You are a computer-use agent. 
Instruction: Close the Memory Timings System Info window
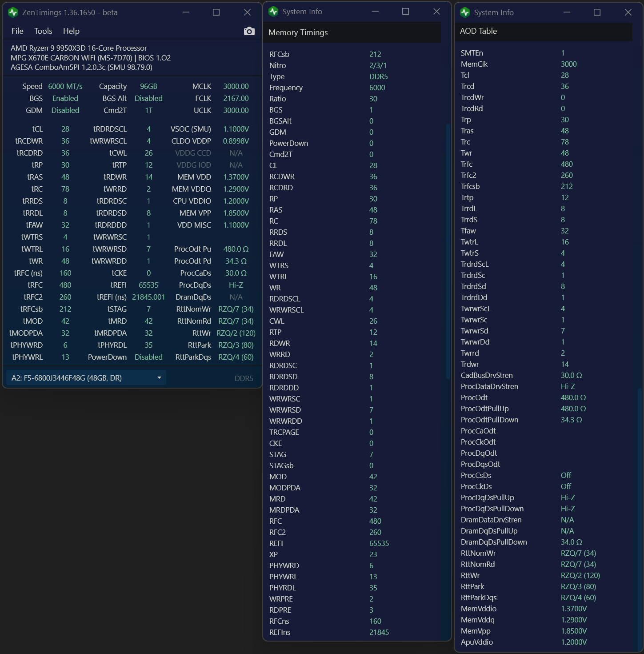(436, 12)
